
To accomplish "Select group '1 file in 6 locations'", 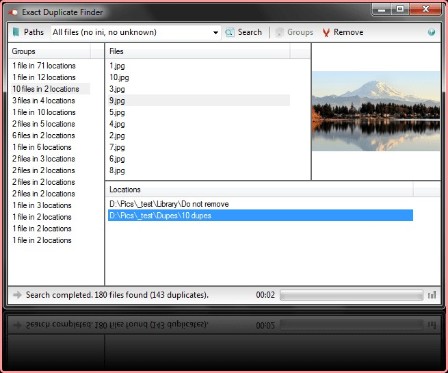I will 50,147.
